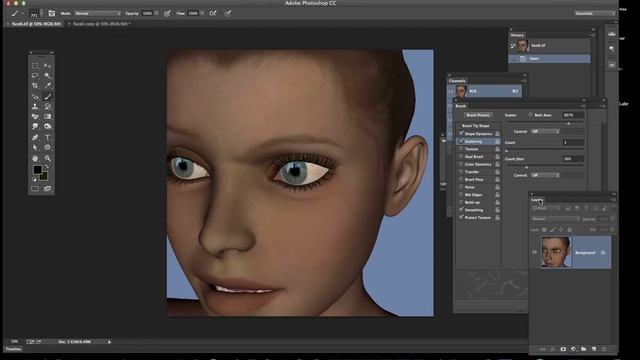
Task: Open Layers panel filter kind dropdown
Action: [x=546, y=208]
